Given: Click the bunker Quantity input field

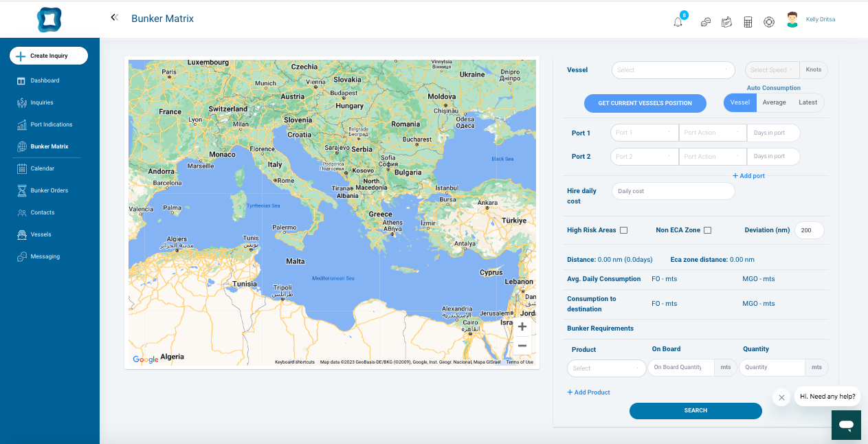Looking at the screenshot, I should [772, 368].
